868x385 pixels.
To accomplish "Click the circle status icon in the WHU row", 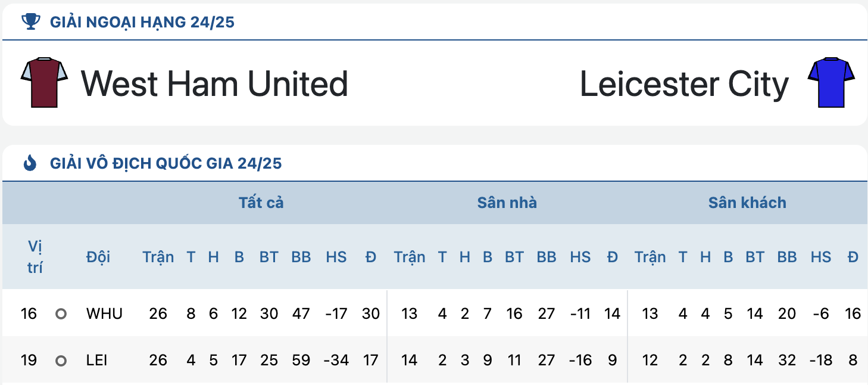I will (61, 313).
